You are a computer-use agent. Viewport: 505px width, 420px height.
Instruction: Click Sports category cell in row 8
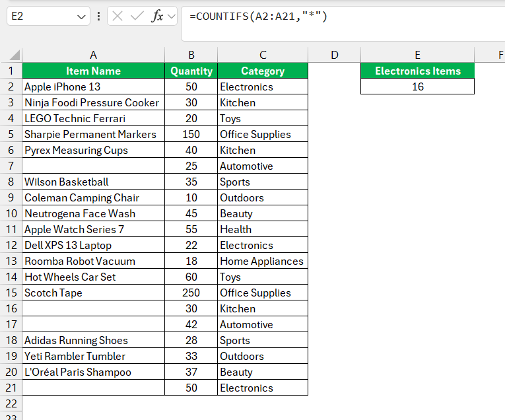[263, 182]
